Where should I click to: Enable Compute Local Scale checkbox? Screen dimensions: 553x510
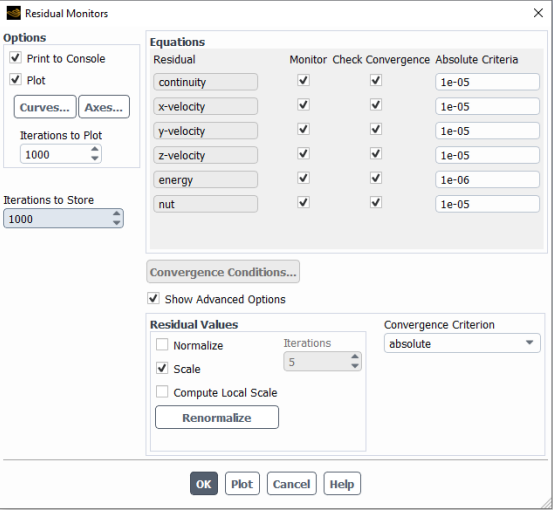[162, 392]
